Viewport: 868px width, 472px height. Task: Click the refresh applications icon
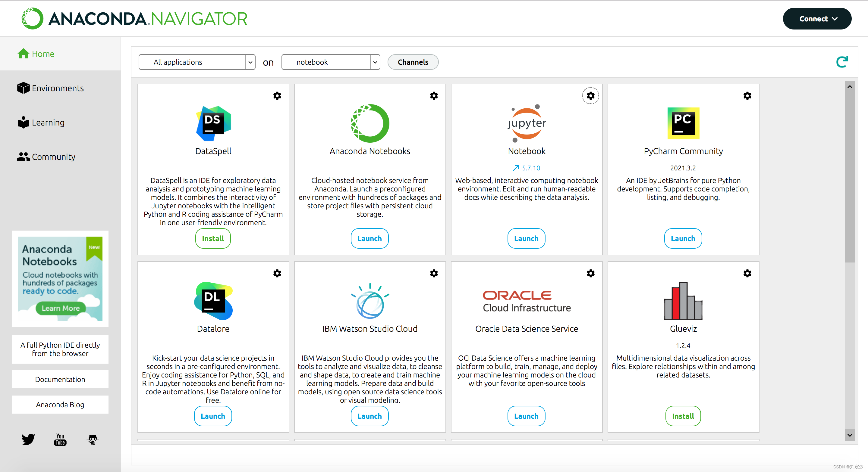842,62
